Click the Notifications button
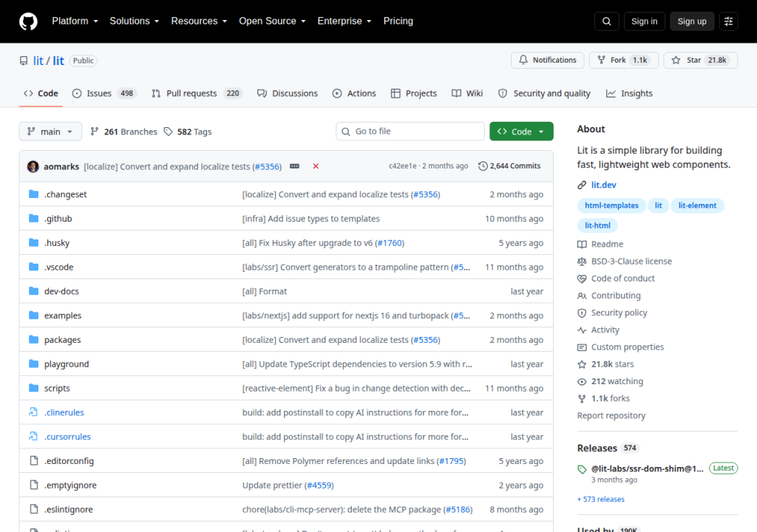Viewport: 757px width, 532px height. pyautogui.click(x=548, y=60)
